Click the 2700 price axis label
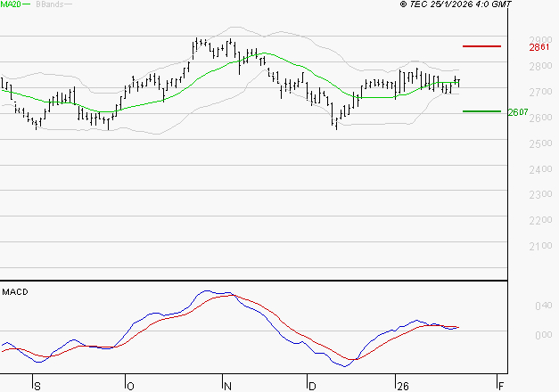The width and height of the screenshot is (559, 392). pyautogui.click(x=540, y=92)
